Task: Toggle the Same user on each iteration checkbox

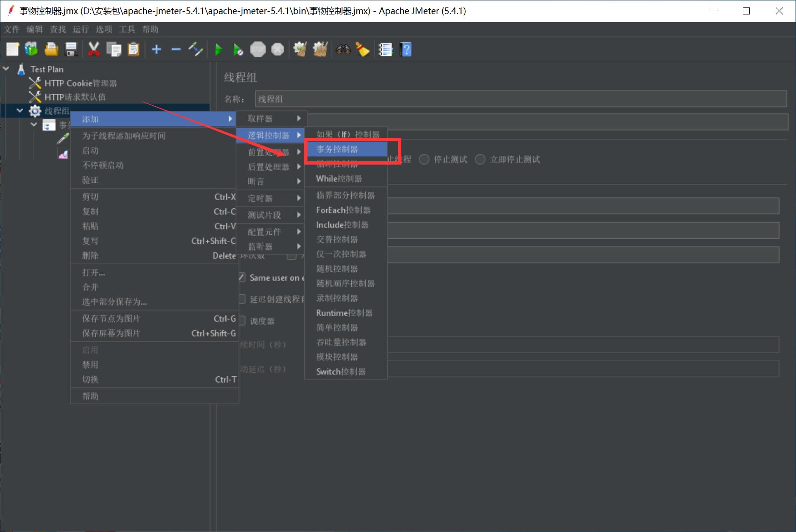Action: [x=242, y=277]
